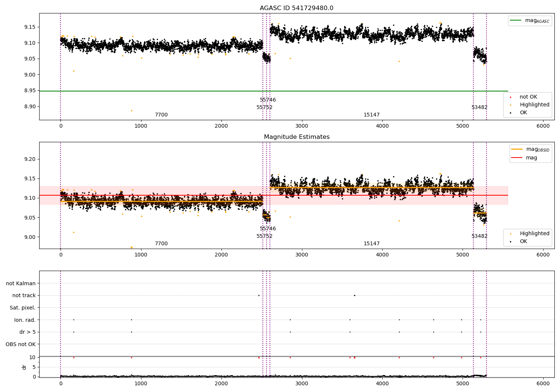Click the green mag AGASC line at 8.95

coord(274,91)
